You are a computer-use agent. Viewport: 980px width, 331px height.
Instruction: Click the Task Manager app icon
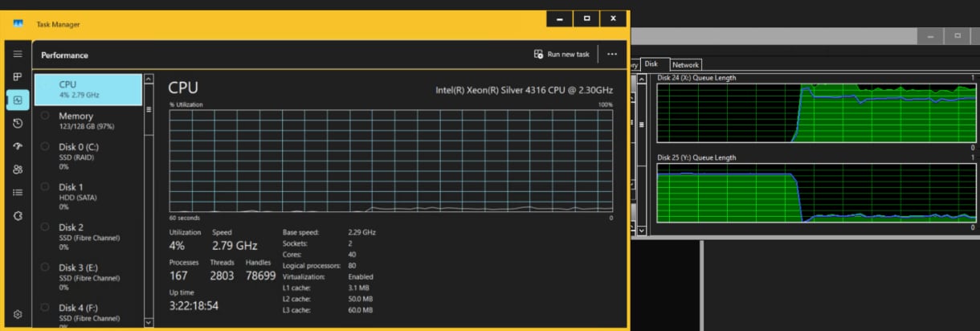point(18,24)
